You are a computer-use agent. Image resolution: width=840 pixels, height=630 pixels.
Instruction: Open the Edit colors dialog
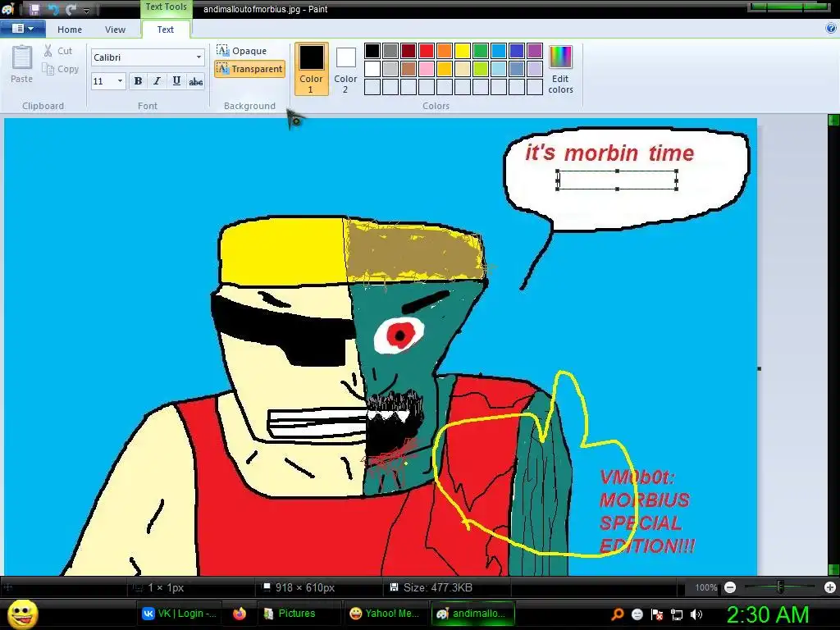click(560, 69)
